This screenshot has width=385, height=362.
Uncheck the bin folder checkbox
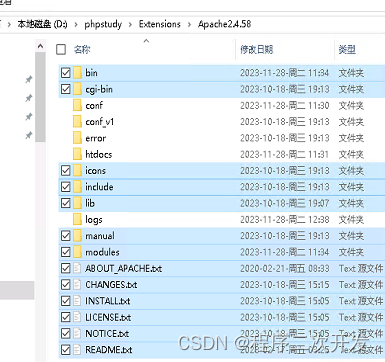click(66, 73)
